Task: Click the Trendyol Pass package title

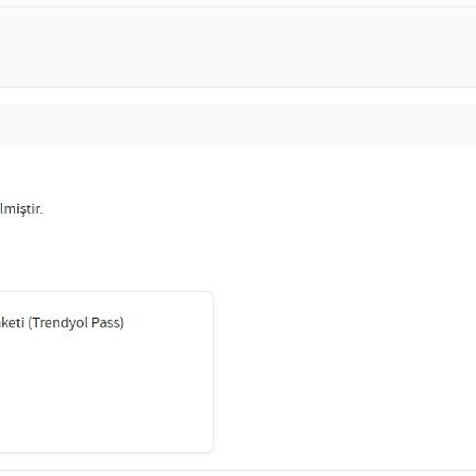Action: (x=62, y=323)
